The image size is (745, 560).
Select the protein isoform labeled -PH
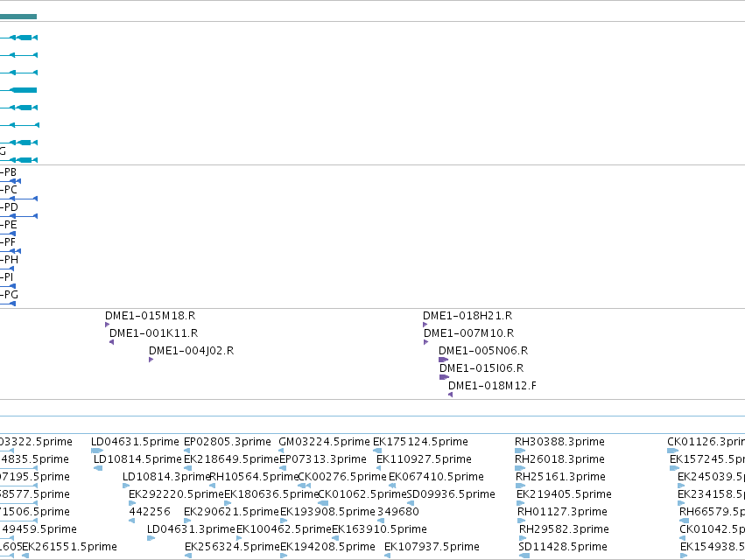[9, 260]
